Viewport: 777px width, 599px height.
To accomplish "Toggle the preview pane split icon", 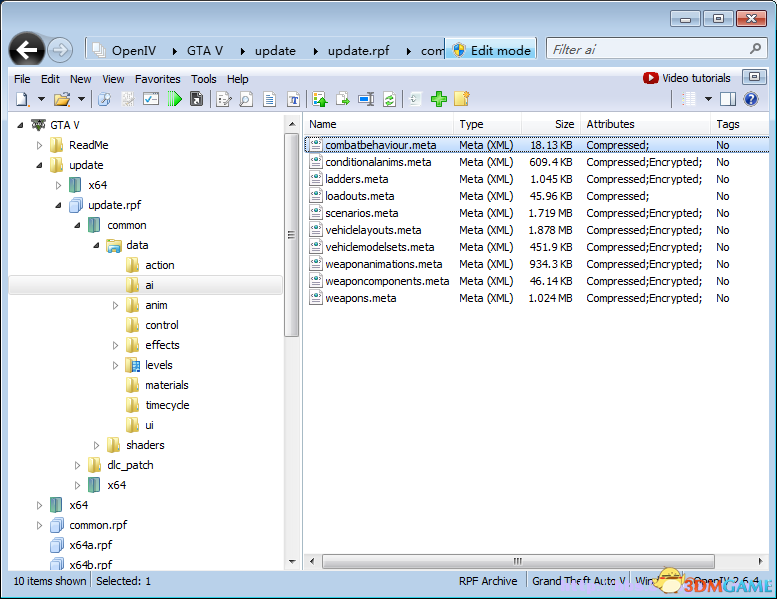I will 727,99.
